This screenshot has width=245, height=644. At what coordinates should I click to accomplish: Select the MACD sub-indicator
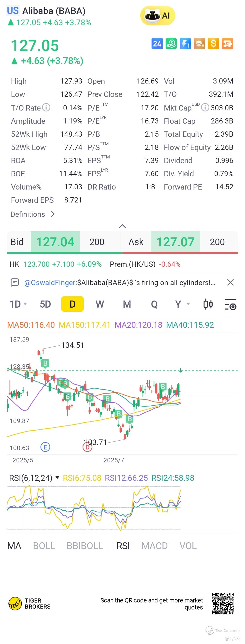(x=154, y=546)
